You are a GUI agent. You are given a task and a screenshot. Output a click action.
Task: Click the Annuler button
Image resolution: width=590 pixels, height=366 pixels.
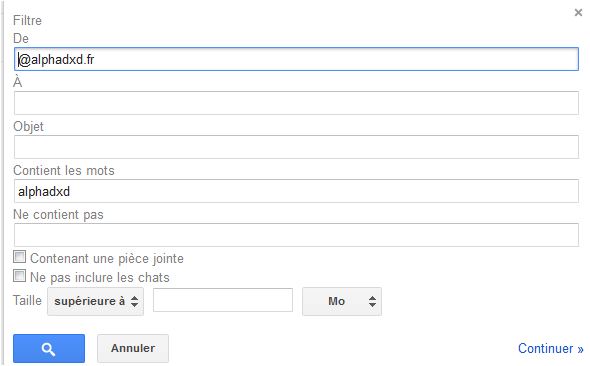click(133, 348)
